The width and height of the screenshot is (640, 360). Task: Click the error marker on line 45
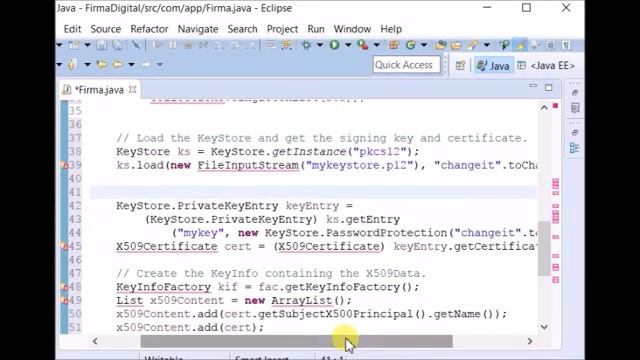(x=64, y=247)
